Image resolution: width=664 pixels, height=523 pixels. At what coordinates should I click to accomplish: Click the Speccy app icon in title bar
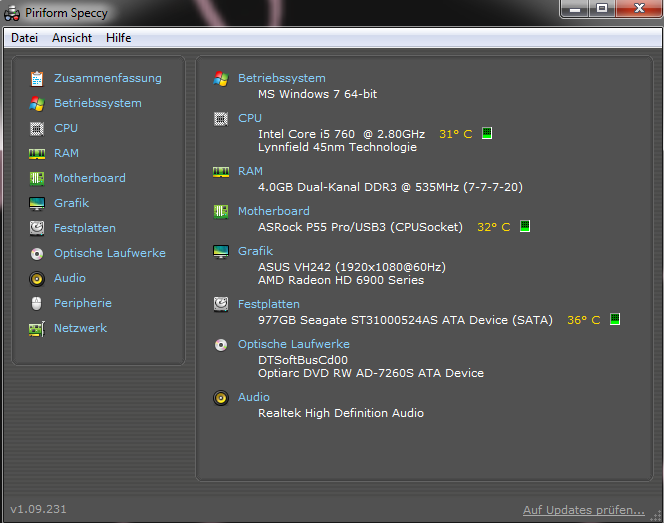coord(12,13)
